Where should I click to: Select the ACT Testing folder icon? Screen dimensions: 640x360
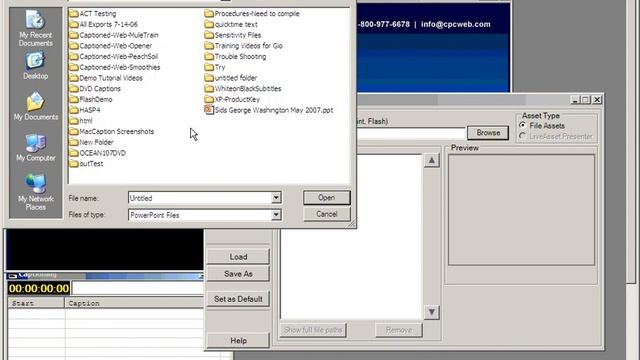(x=74, y=13)
